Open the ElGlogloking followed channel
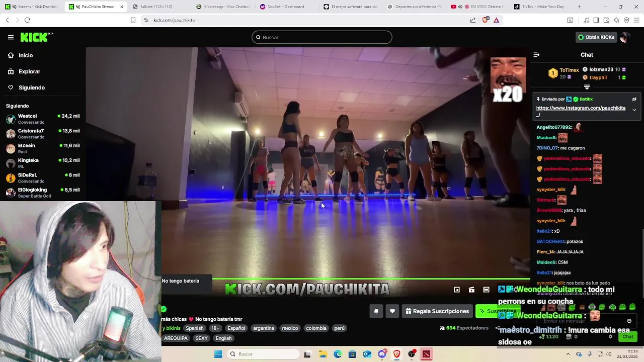Image resolution: width=644 pixels, height=362 pixels. (x=43, y=193)
